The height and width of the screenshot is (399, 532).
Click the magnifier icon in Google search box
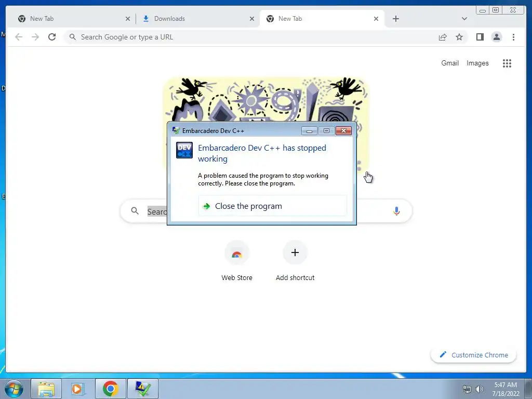point(135,211)
